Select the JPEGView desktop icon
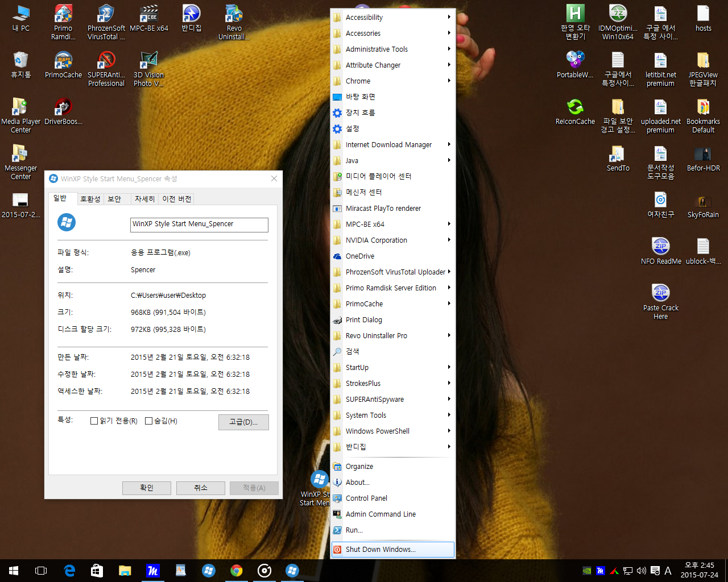 [x=704, y=69]
